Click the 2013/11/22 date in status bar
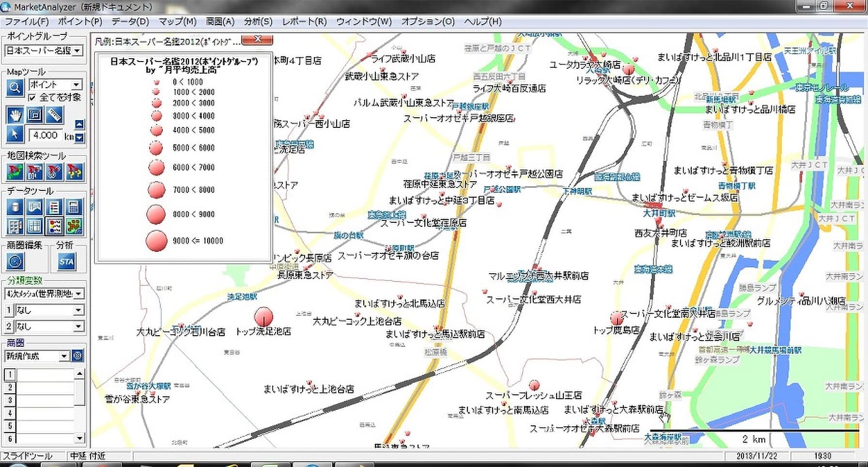Image resolution: width=868 pixels, height=467 pixels. pos(756,456)
